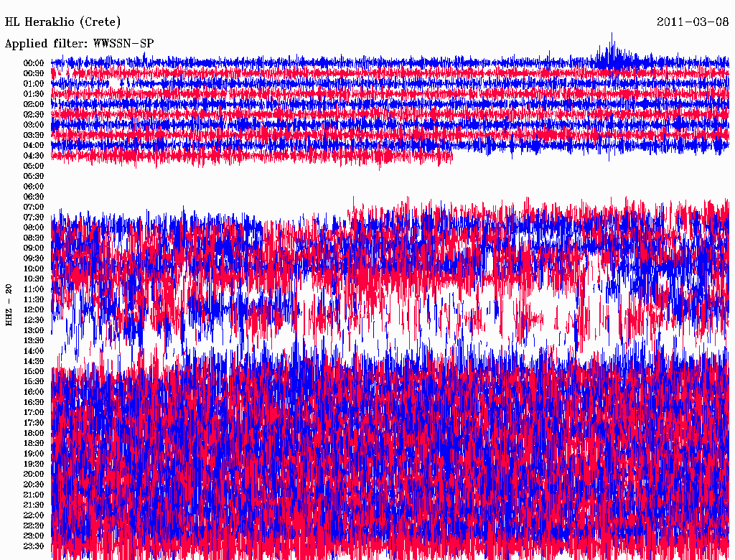
Task: Click the 23:30 time row label
Action: coord(34,546)
